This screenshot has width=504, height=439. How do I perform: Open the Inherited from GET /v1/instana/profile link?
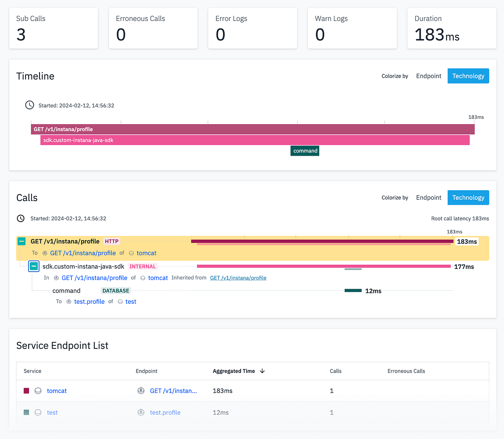tap(238, 277)
